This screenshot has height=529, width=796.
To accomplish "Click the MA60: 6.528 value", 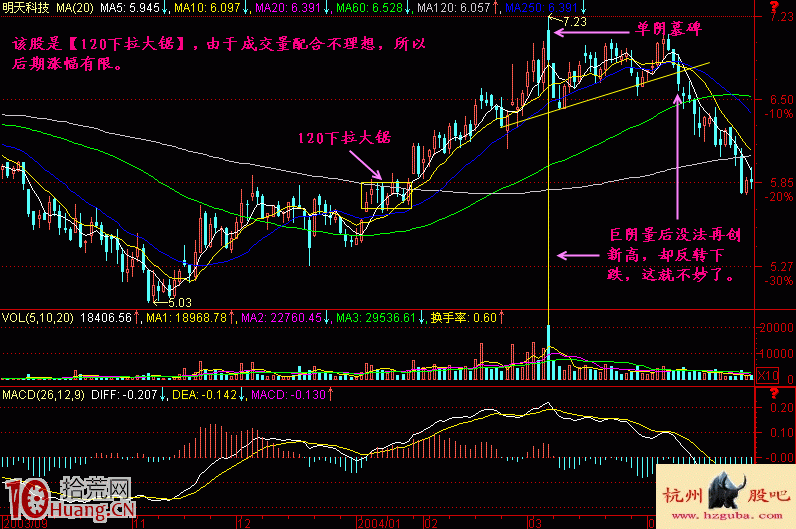I will click(370, 8).
